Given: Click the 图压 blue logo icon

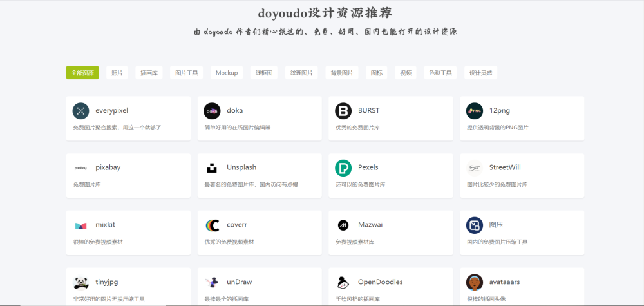Looking at the screenshot, I should click(x=475, y=225).
